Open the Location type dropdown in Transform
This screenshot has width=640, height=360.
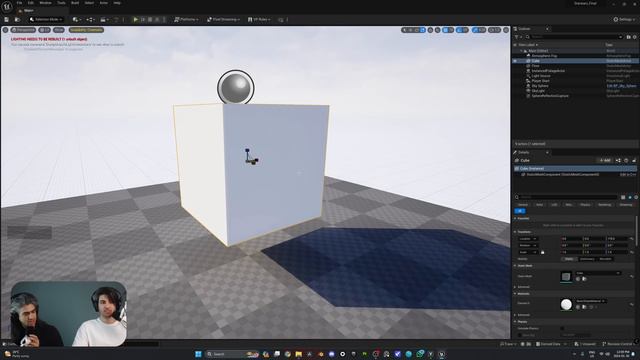pos(529,239)
